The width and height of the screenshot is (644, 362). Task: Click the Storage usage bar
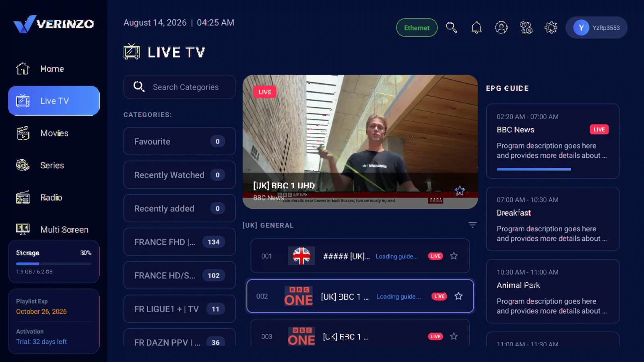pyautogui.click(x=54, y=264)
